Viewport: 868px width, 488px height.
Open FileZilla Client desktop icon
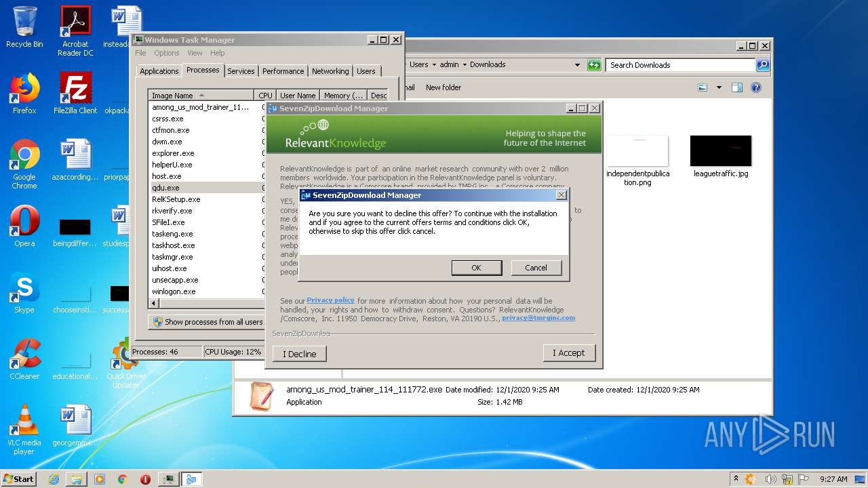coord(75,94)
